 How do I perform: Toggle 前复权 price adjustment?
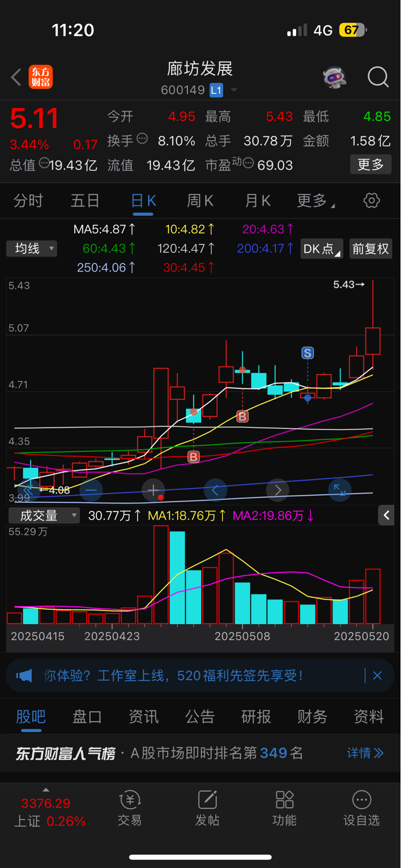point(371,249)
